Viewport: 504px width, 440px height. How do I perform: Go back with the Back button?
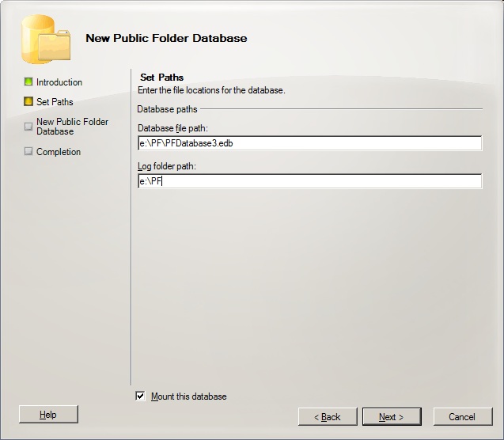pyautogui.click(x=328, y=417)
